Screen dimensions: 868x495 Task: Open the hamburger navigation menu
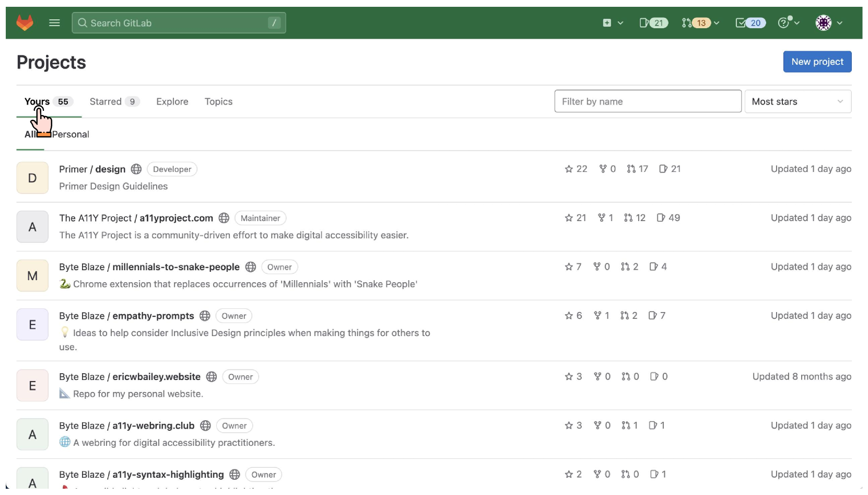pos(54,22)
